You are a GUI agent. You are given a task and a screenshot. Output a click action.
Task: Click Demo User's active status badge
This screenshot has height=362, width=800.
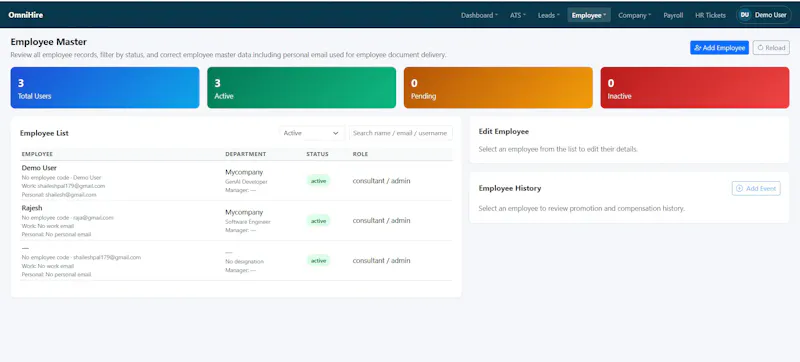pos(318,181)
